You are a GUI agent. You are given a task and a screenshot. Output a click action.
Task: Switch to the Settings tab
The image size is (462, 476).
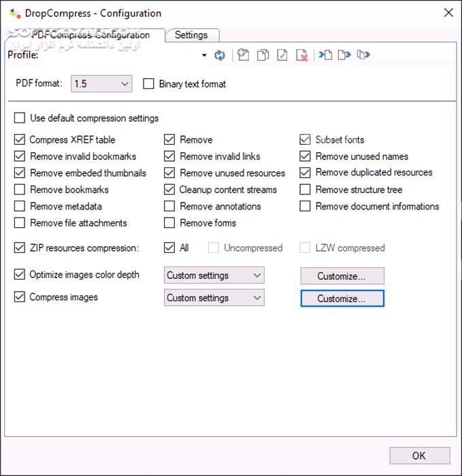tap(191, 35)
